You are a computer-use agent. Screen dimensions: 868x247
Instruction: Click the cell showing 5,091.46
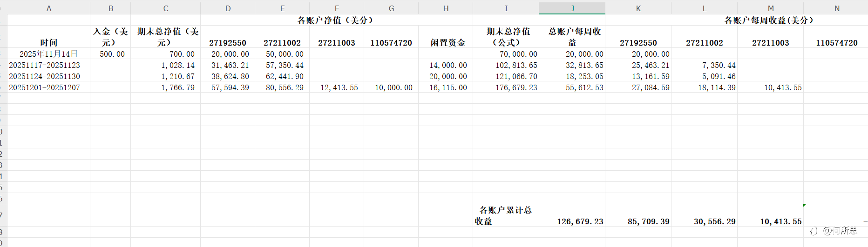[x=705, y=76]
